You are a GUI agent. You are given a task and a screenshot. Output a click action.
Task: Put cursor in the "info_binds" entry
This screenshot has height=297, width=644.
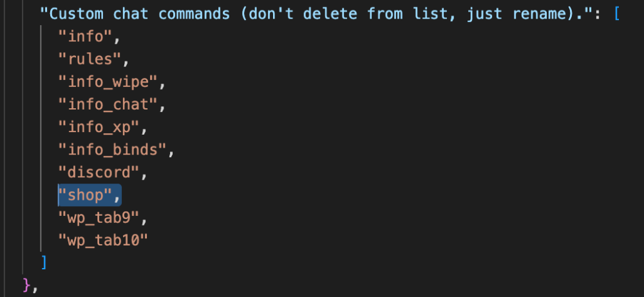[x=112, y=149]
